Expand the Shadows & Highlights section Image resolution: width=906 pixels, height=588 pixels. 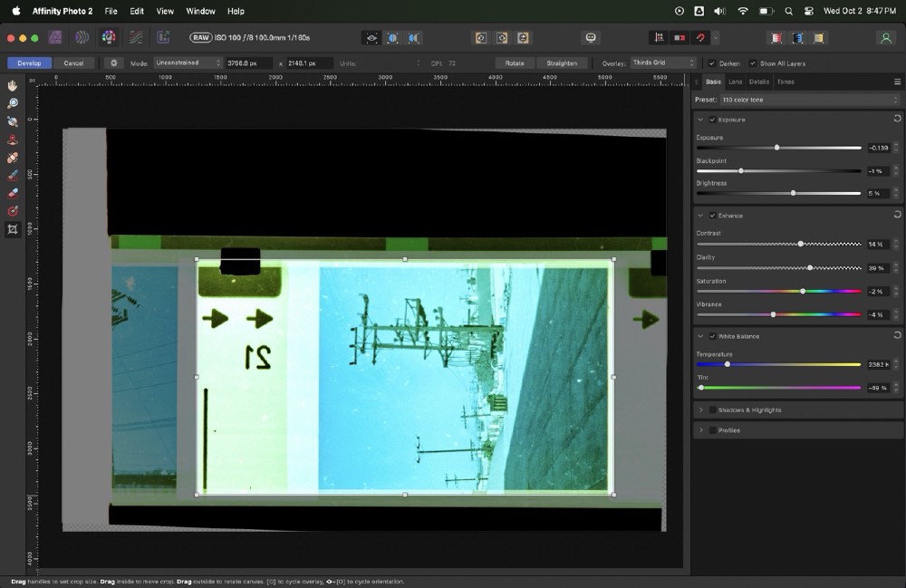pos(701,410)
